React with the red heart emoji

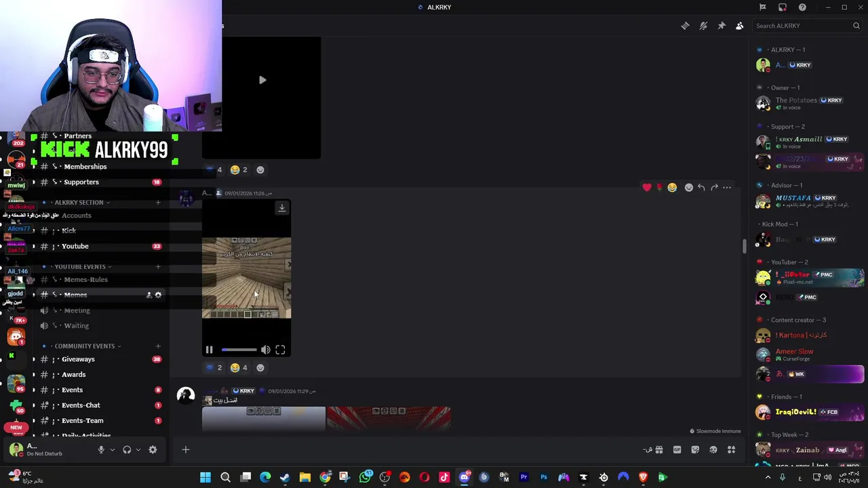point(647,187)
